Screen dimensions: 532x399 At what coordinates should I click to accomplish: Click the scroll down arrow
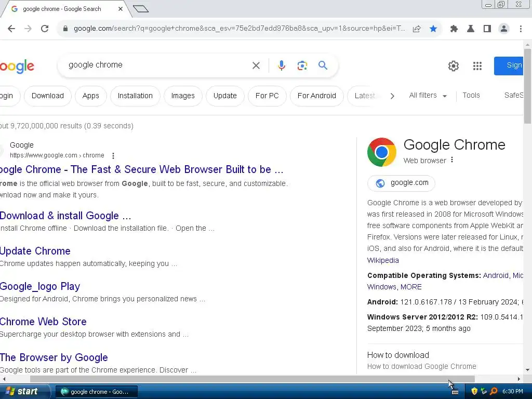527,370
